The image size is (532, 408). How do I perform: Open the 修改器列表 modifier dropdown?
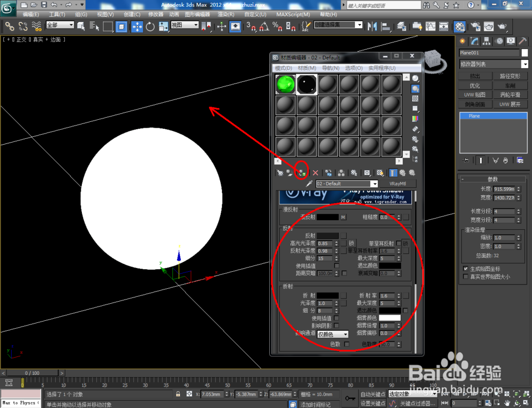[524, 63]
